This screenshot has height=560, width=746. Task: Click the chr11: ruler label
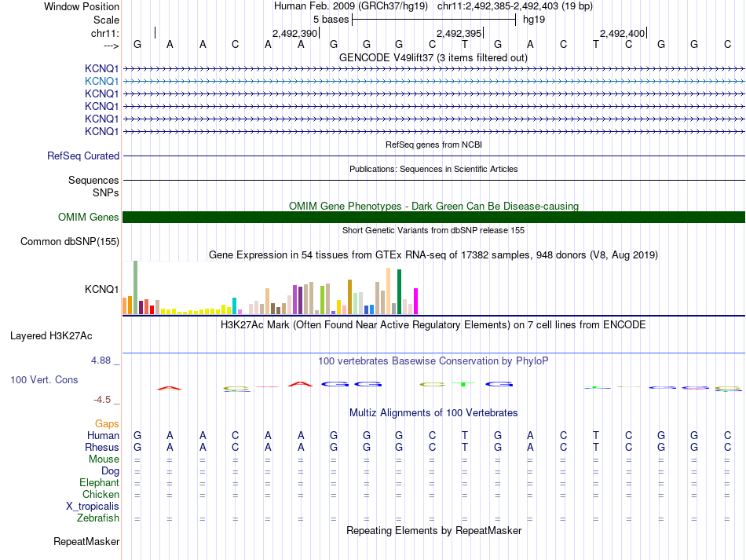click(104, 33)
